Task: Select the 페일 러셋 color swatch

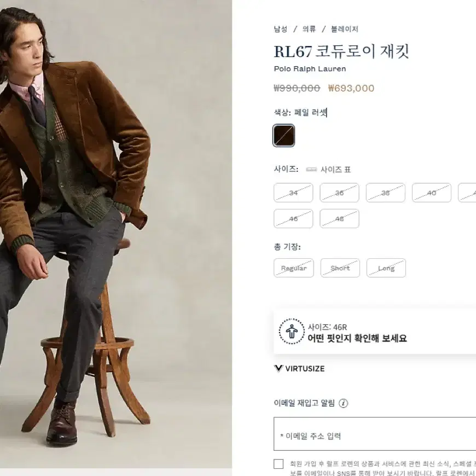Action: click(x=283, y=135)
